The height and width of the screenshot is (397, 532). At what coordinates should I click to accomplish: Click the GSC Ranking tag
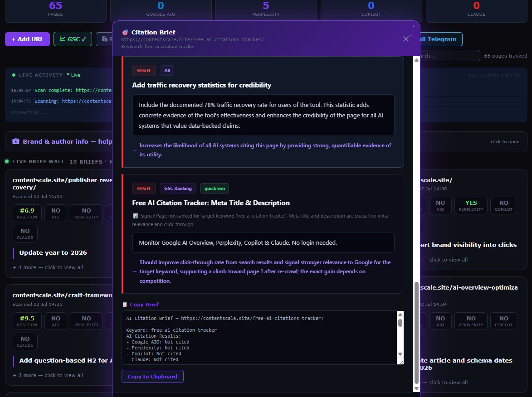(x=178, y=188)
